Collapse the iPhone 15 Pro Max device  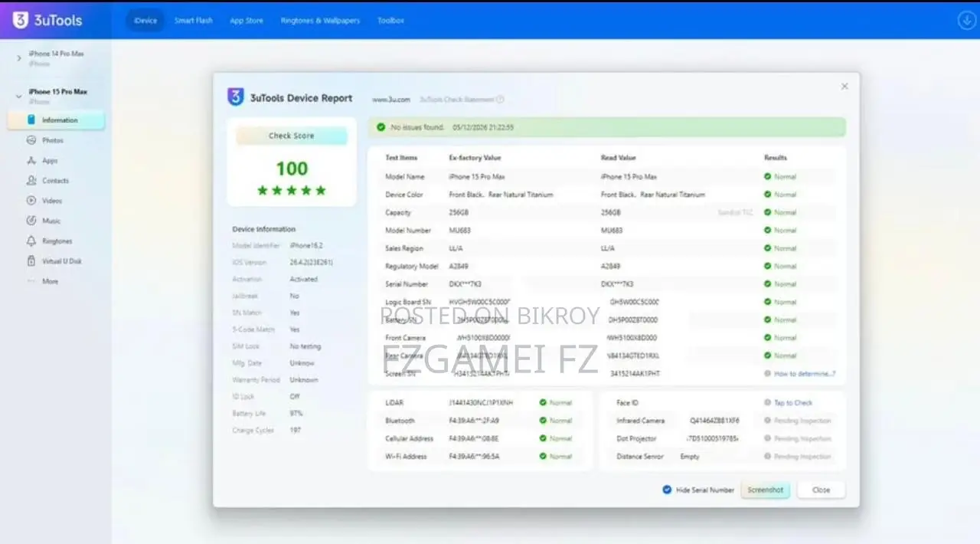[19, 96]
